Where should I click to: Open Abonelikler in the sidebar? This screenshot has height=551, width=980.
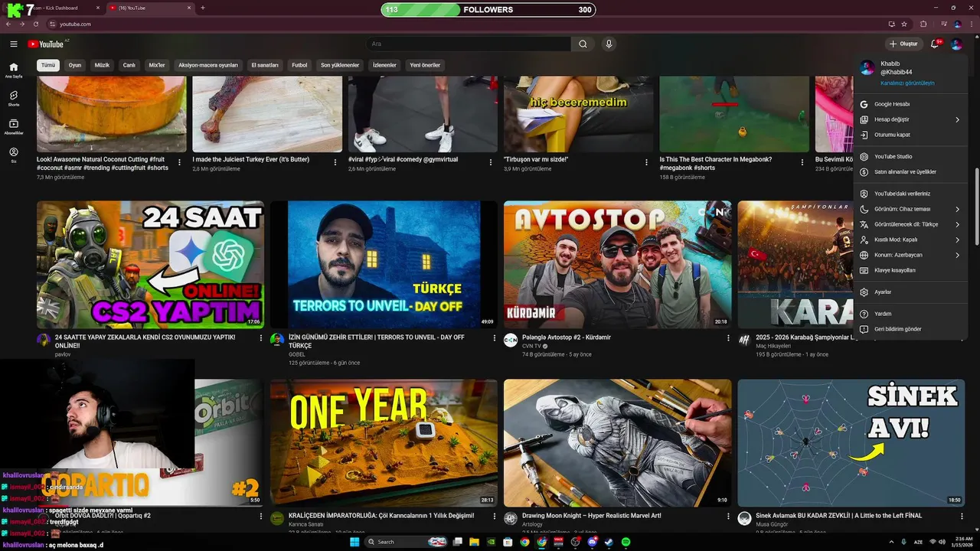point(14,126)
